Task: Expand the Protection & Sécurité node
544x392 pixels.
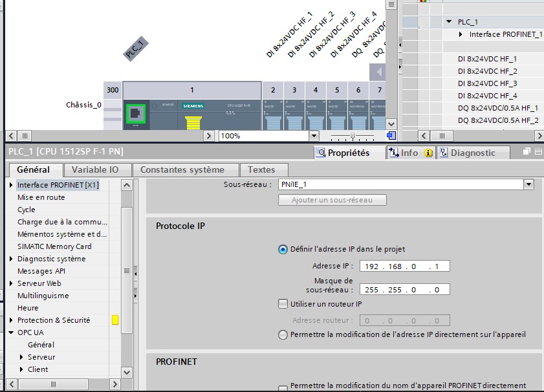Action: pyautogui.click(x=11, y=320)
